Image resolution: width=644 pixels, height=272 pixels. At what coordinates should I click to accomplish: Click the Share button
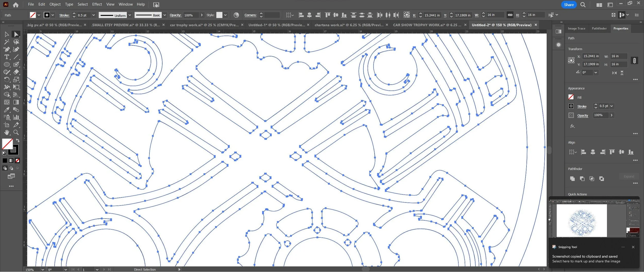tap(569, 5)
